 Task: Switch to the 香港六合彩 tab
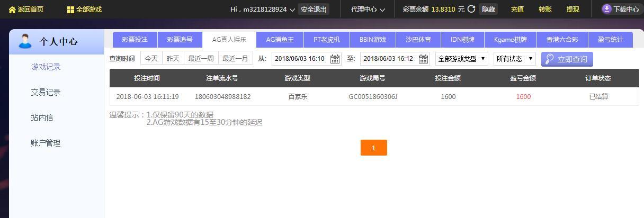coord(562,40)
